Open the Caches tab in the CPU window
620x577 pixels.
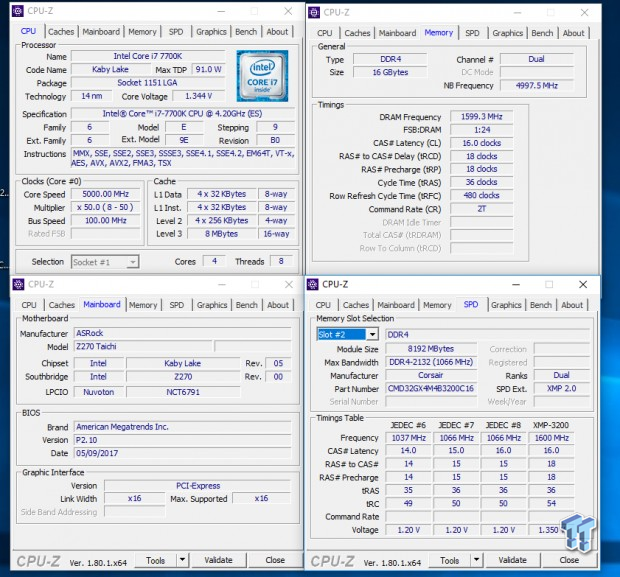pos(61,32)
